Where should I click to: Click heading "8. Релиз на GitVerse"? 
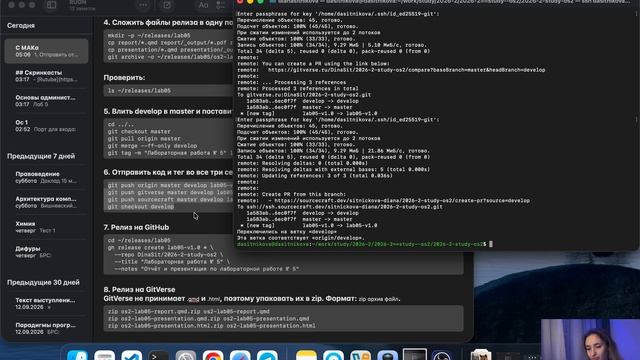(139, 289)
